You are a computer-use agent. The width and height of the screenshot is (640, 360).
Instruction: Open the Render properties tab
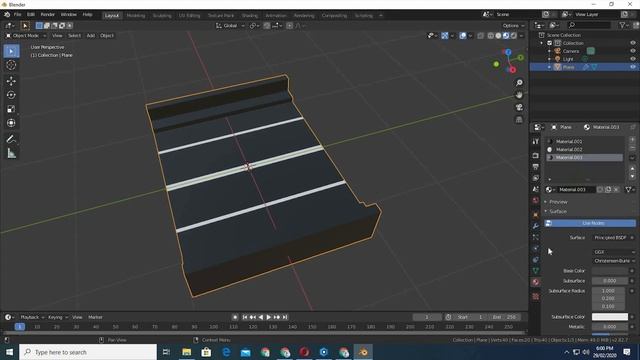[536, 156]
